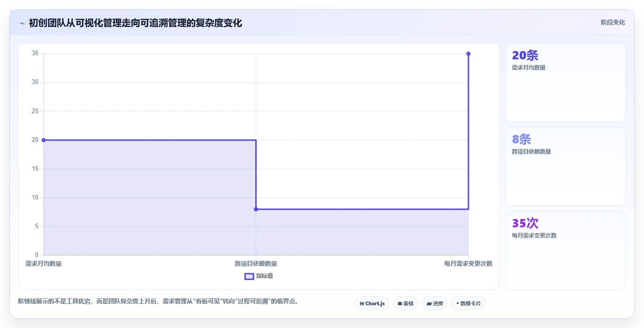This screenshot has height=328, width=644.
Task: Click the 跨项目依赖数量 card caption
Action: coord(531,152)
